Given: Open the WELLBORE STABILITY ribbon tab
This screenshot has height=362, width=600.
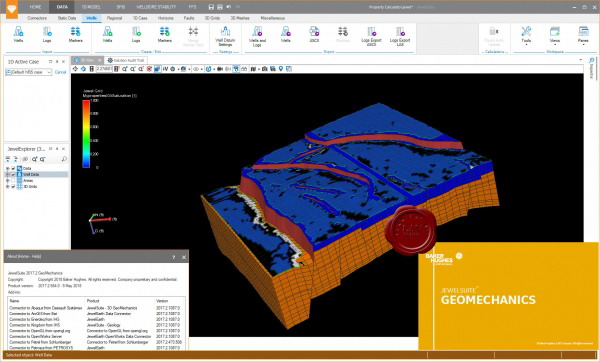Looking at the screenshot, I should (x=156, y=7).
